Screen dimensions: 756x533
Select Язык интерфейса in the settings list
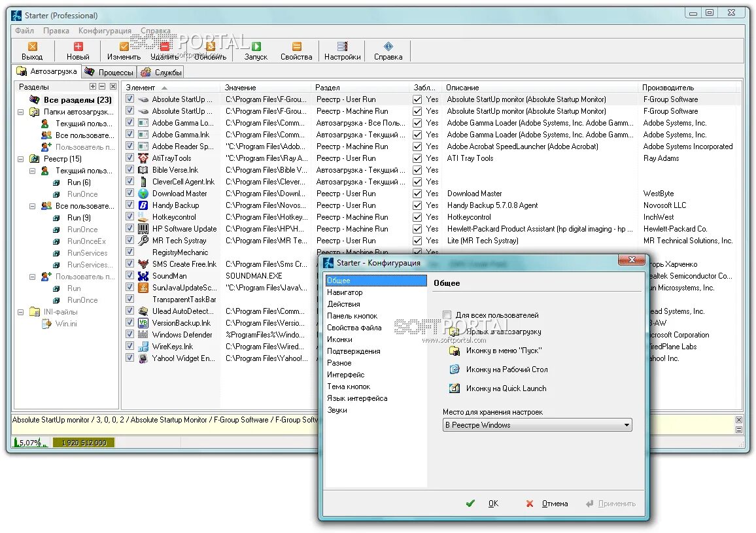(357, 398)
